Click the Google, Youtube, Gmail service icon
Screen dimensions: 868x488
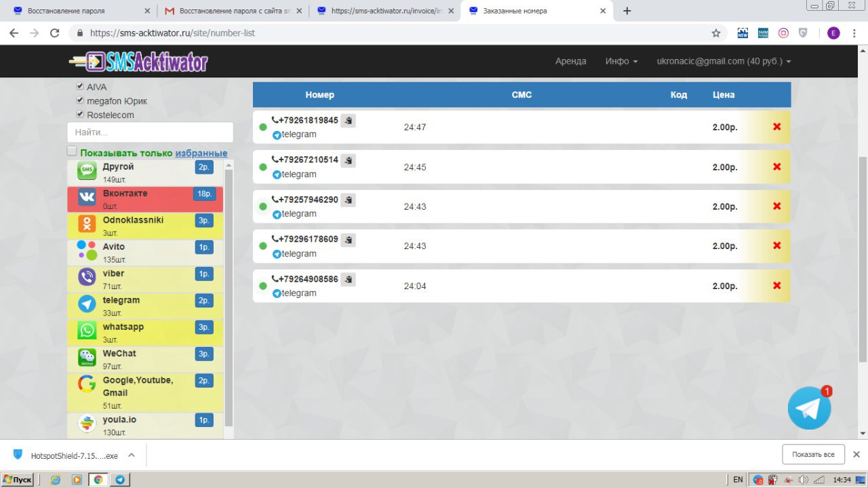click(87, 384)
